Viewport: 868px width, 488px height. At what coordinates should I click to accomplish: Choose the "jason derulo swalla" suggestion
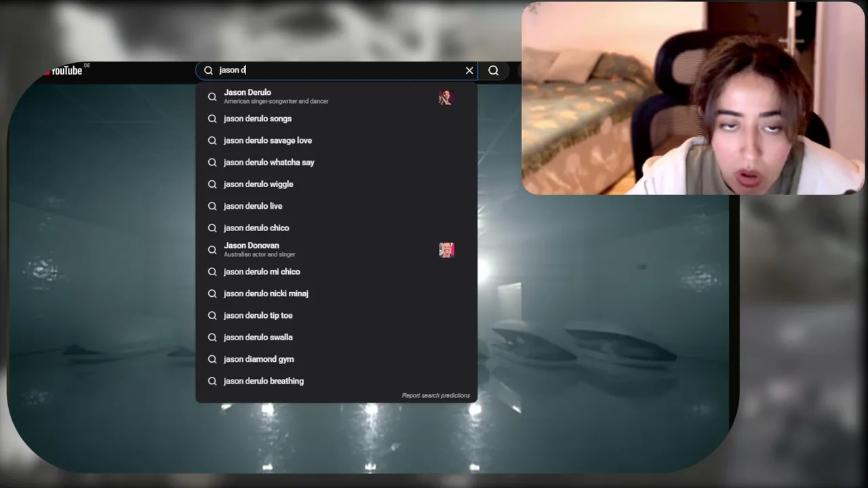(x=336, y=337)
